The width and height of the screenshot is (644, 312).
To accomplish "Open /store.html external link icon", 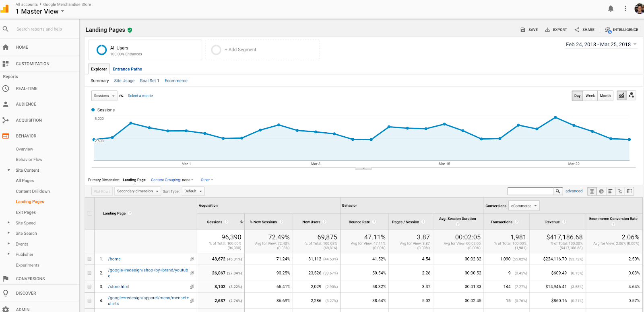I will [192, 287].
